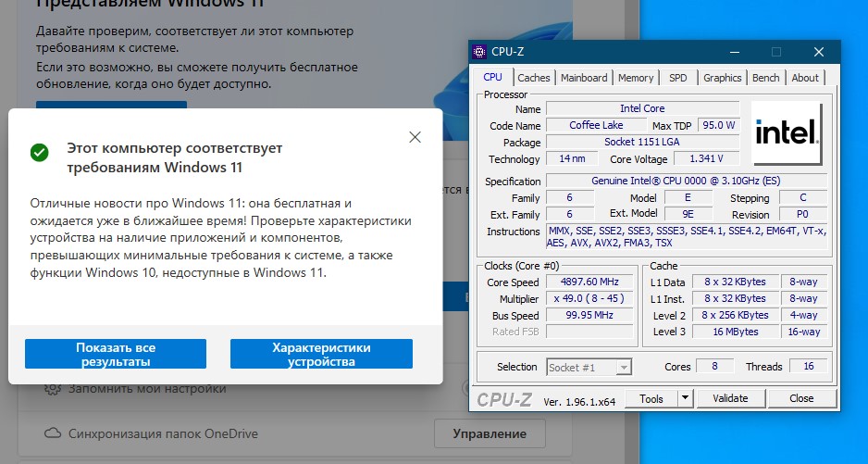This screenshot has height=464, width=868.
Task: Click Характеристики устройства button
Action: click(321, 354)
